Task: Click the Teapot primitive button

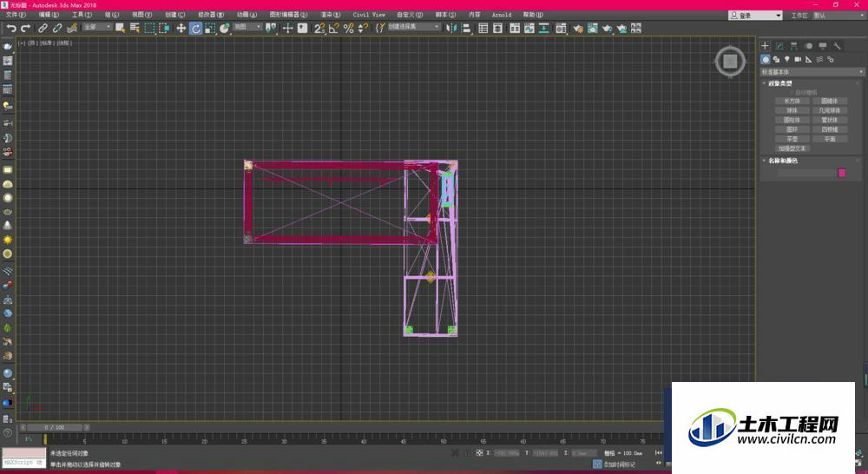Action: (792, 139)
